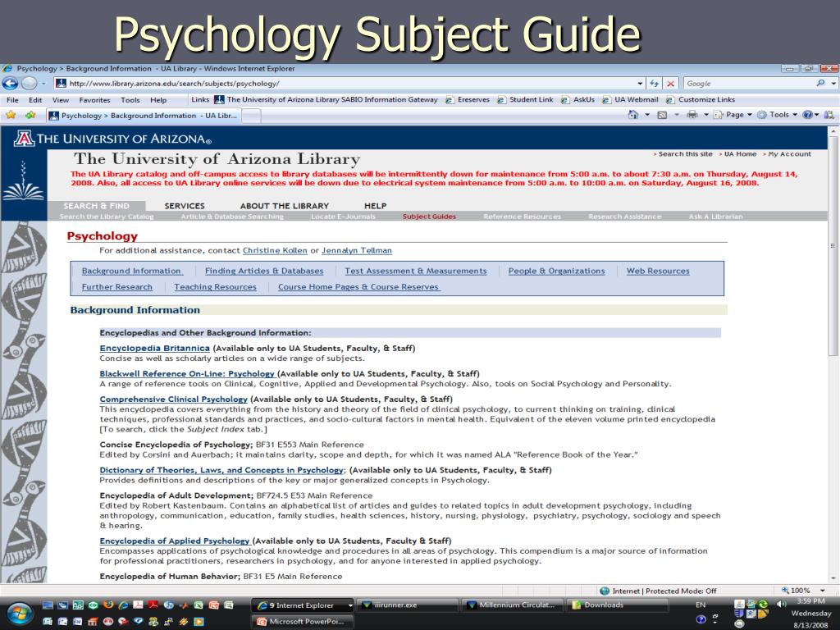
Task: Click the My Account link
Action: (x=790, y=153)
